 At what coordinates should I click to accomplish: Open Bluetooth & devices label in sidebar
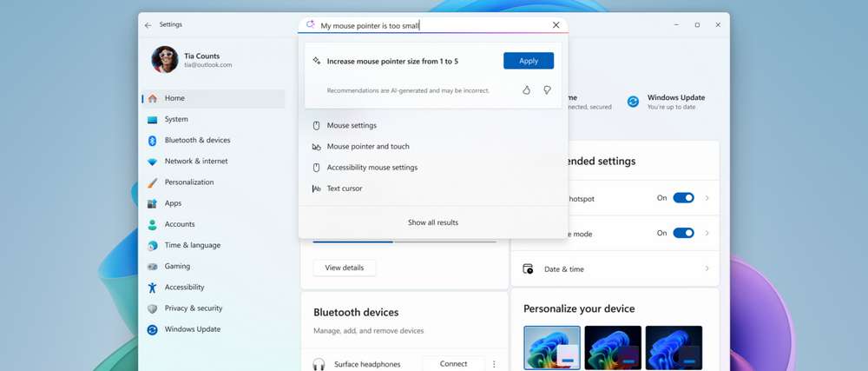tap(198, 141)
